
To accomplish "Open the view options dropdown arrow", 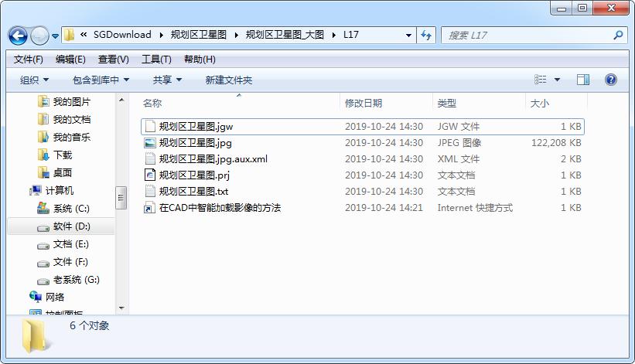I will (x=557, y=80).
